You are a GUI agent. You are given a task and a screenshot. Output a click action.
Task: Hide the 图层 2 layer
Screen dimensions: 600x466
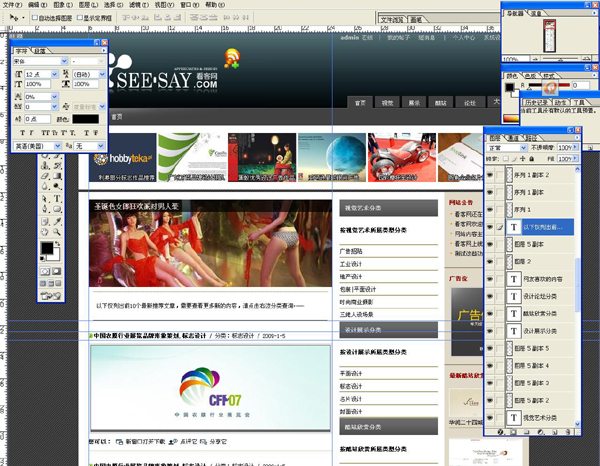pos(490,262)
